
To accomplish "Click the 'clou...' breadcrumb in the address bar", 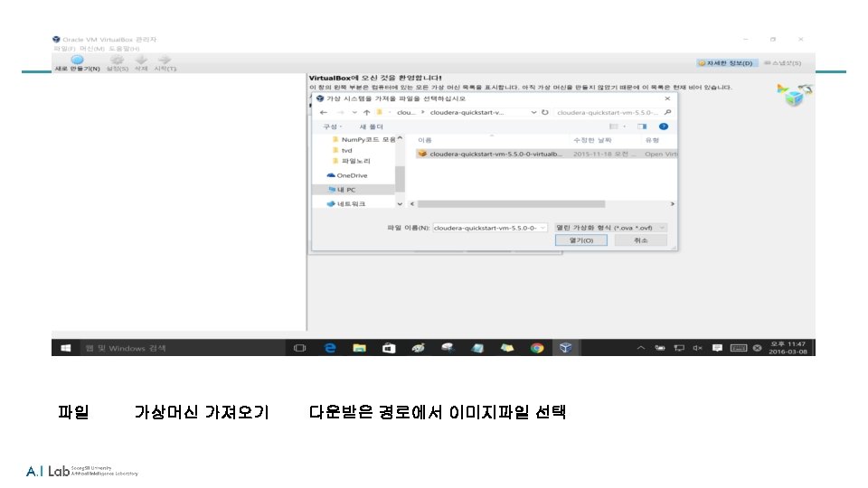I will pyautogui.click(x=405, y=112).
